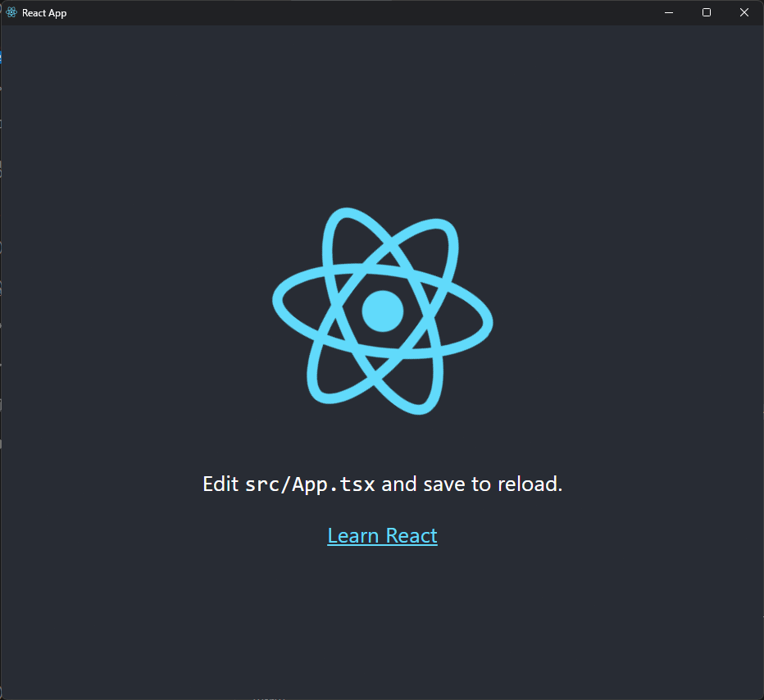Maximize the React App window
The height and width of the screenshot is (700, 764).
[x=707, y=12]
